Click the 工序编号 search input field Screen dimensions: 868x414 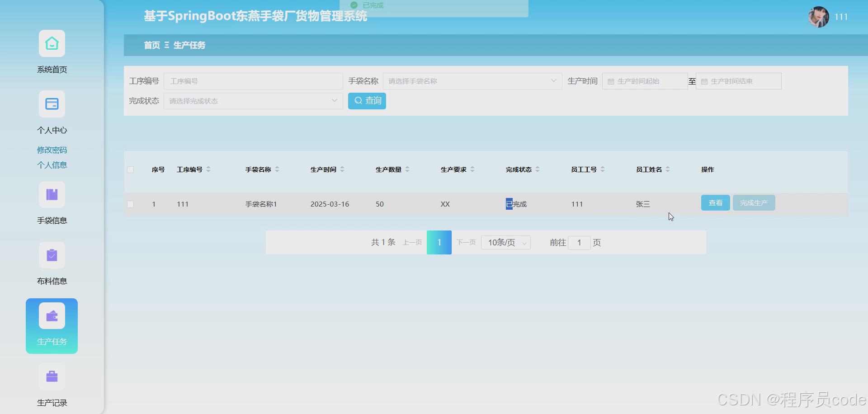[253, 81]
